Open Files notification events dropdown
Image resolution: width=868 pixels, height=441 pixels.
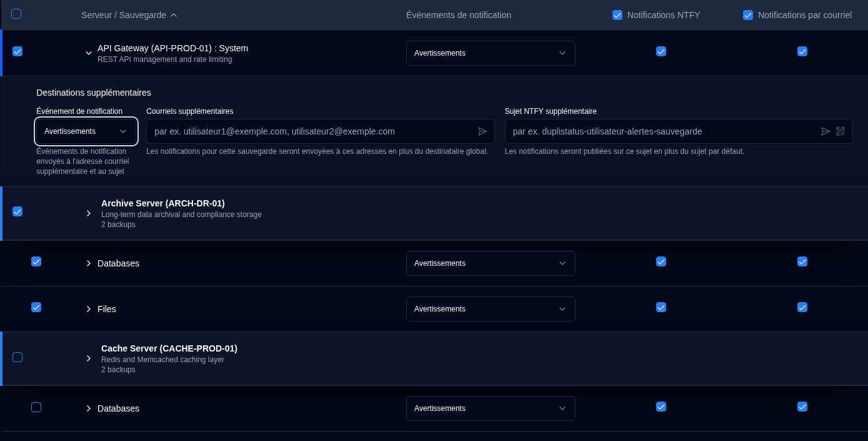pos(491,309)
